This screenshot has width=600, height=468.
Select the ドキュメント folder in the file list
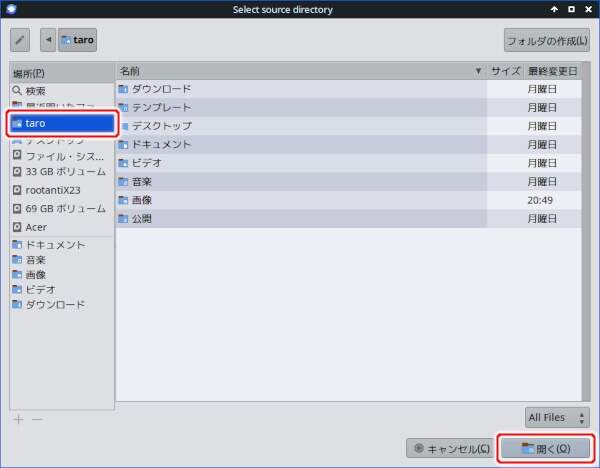348,144
